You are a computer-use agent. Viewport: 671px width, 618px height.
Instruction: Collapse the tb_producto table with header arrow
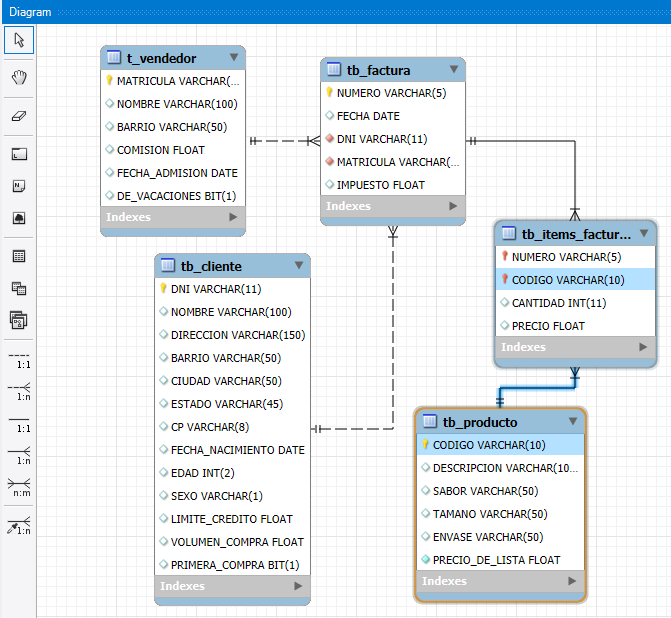pos(573,421)
